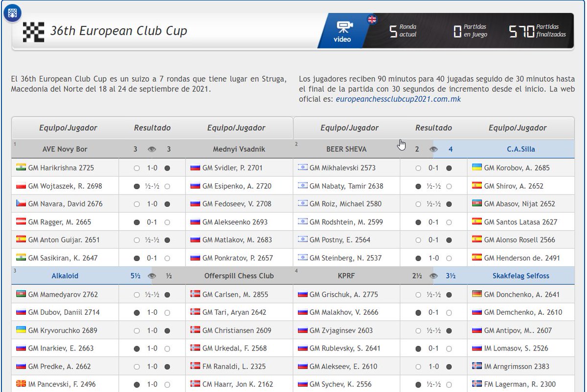Open the C.A.Silla team link

pos(521,149)
